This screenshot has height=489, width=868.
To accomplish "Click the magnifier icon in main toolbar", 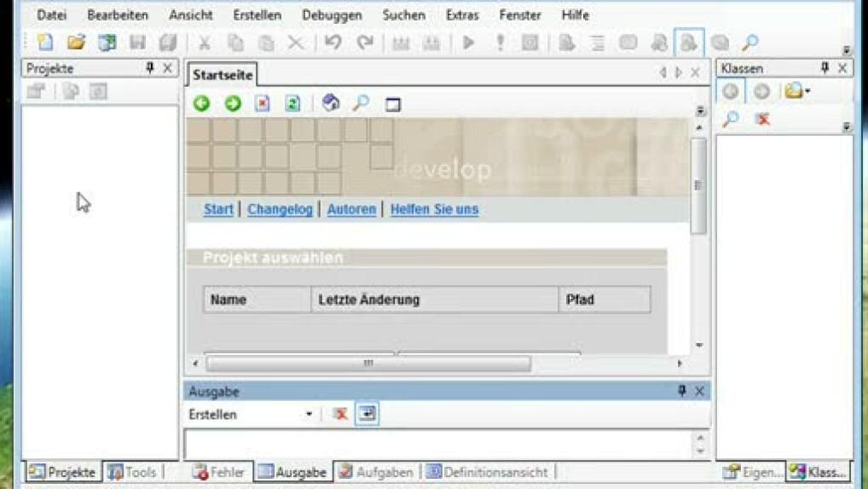I will click(x=749, y=43).
